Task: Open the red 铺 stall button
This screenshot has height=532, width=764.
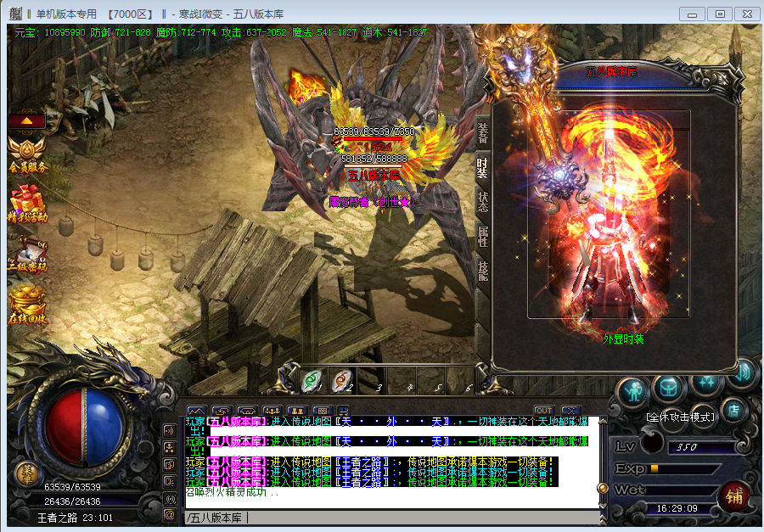Action: (734, 496)
